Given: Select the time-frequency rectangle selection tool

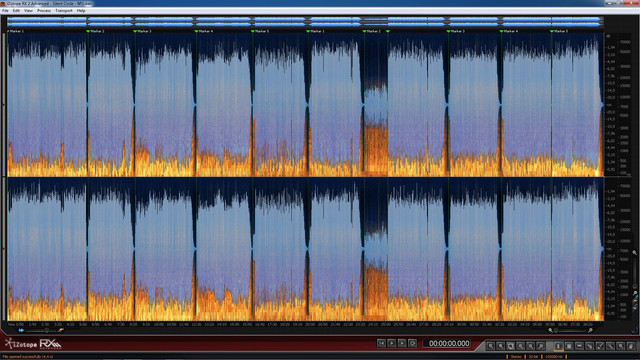Looking at the screenshot, I should (569, 346).
